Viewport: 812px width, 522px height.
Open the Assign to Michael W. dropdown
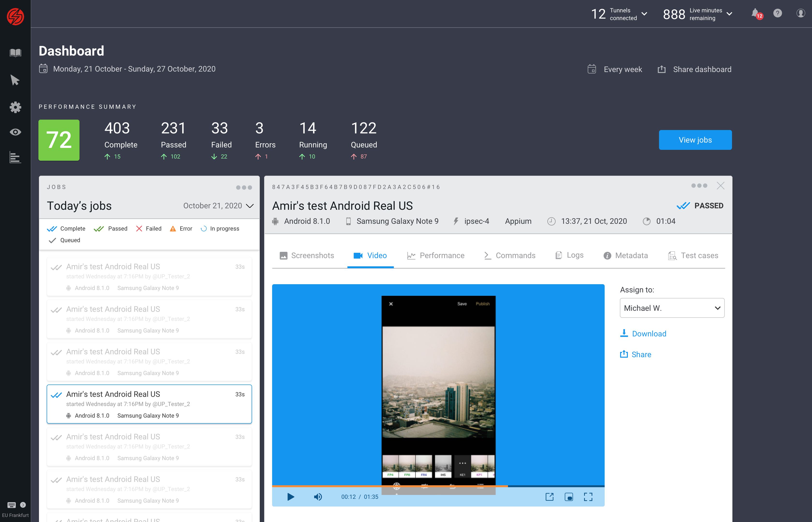(672, 308)
